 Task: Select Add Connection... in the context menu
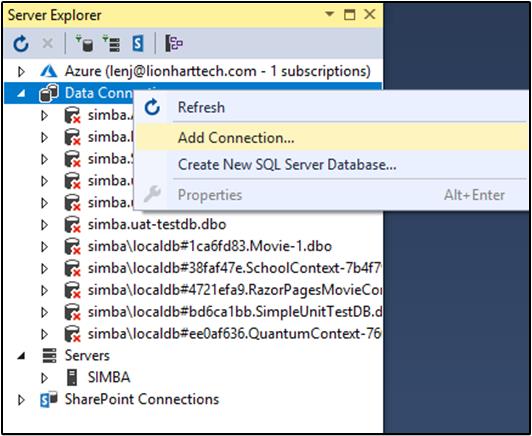click(331, 137)
